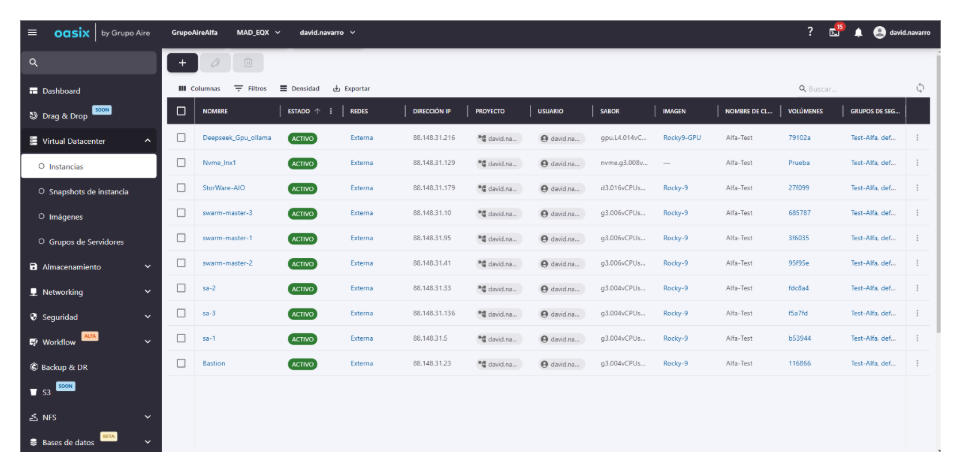Select the swarm-master-3 row checkbox

pyautogui.click(x=181, y=212)
